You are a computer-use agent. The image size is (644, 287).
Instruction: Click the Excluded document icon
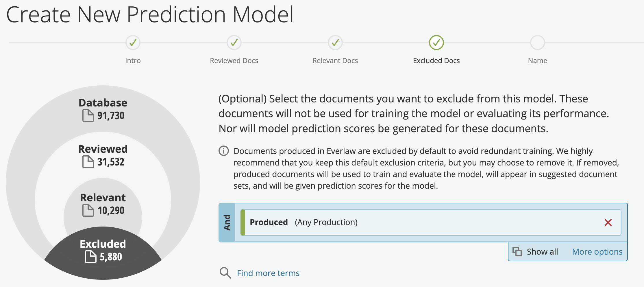91,257
